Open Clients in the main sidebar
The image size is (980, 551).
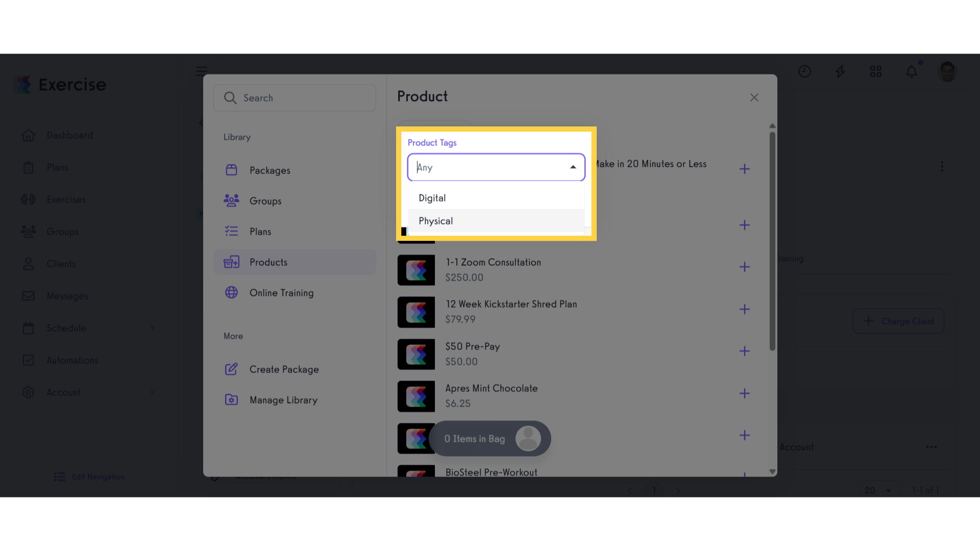pos(61,264)
